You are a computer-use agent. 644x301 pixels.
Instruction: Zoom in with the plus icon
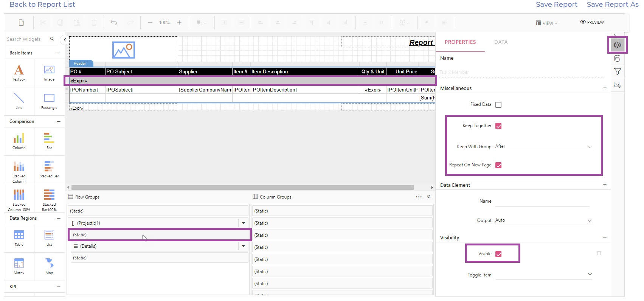click(x=179, y=23)
